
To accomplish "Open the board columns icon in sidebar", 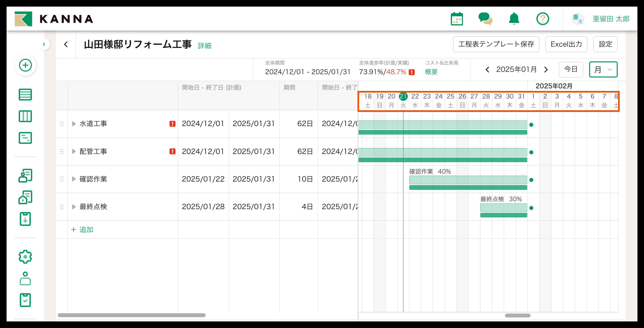I will [x=25, y=116].
